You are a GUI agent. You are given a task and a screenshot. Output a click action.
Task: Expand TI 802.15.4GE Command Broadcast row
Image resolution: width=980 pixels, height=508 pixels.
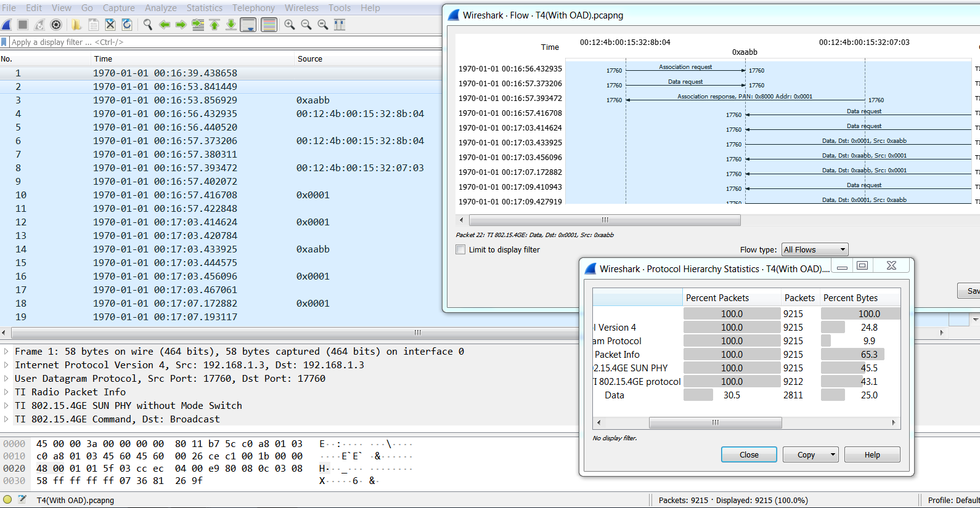[x=6, y=419]
